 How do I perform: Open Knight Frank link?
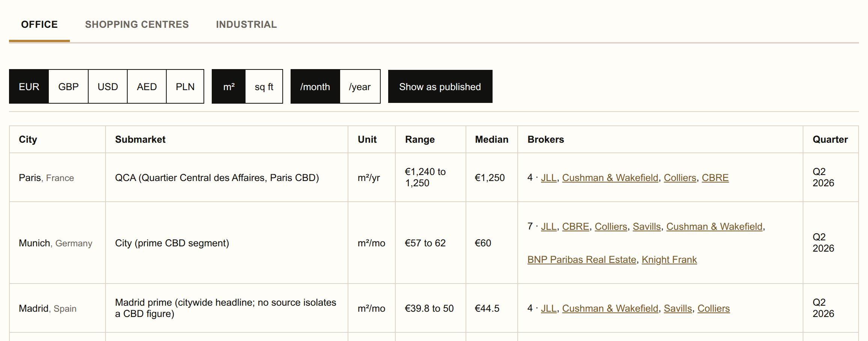point(669,260)
